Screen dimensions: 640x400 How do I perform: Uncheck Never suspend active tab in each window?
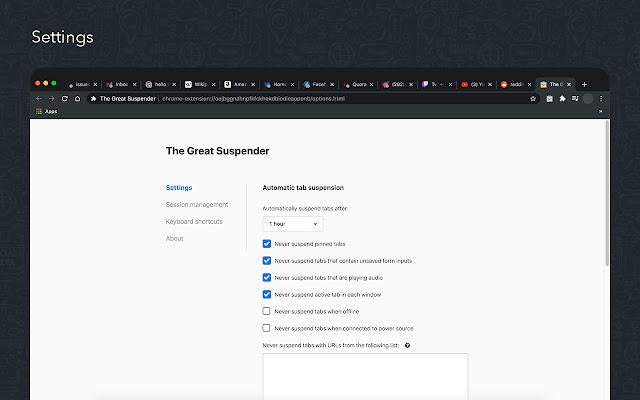[x=267, y=294]
